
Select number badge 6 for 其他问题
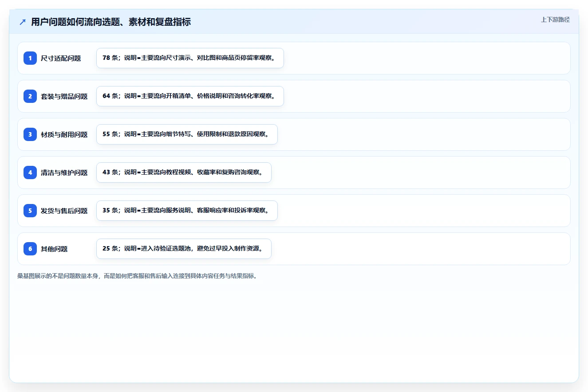tap(30, 249)
